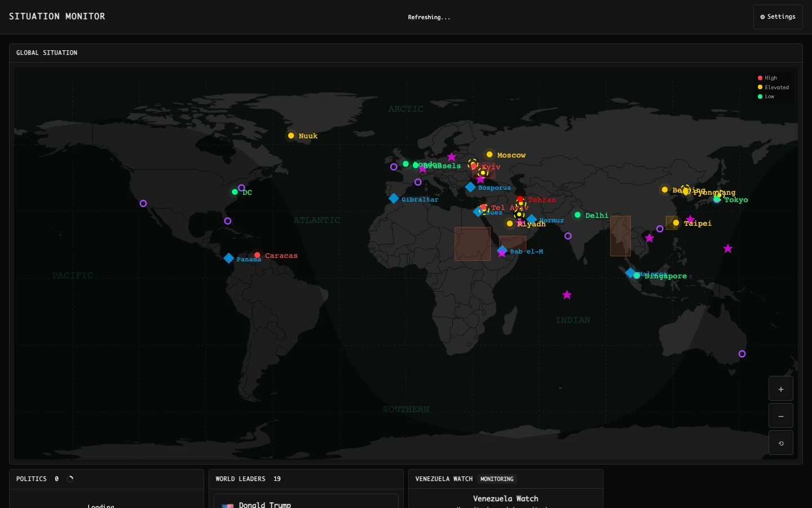Select the blue Malacca diamond marker
Image resolution: width=812 pixels, height=508 pixels.
coord(630,273)
